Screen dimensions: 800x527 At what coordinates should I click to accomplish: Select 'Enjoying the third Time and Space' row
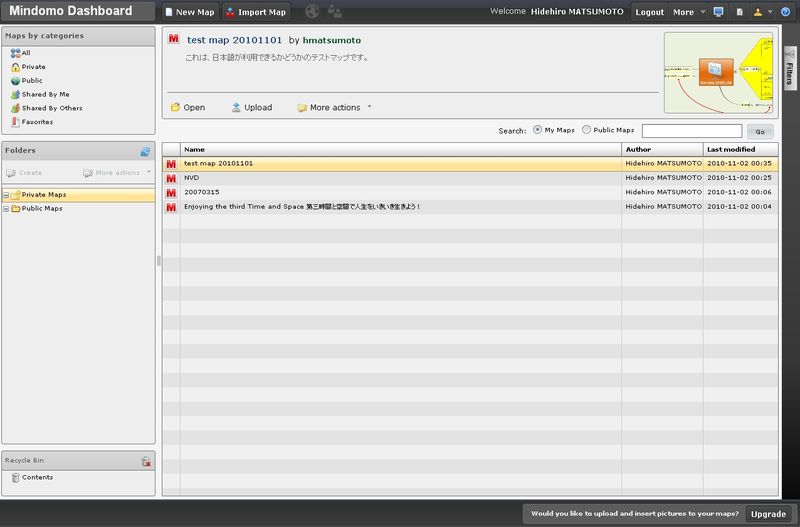pos(470,207)
